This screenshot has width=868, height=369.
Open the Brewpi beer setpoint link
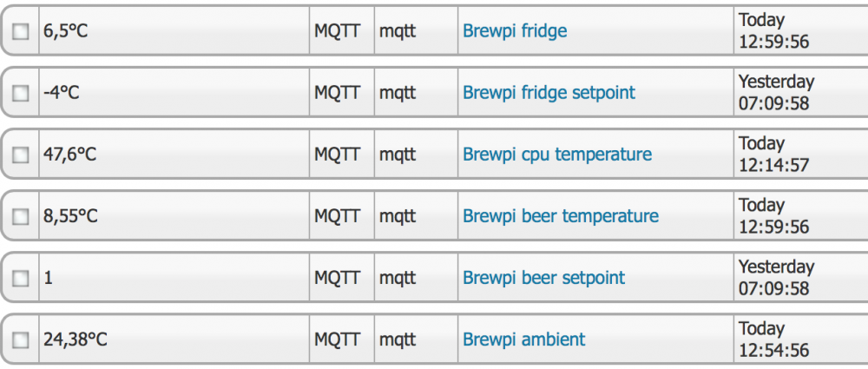pyautogui.click(x=543, y=278)
